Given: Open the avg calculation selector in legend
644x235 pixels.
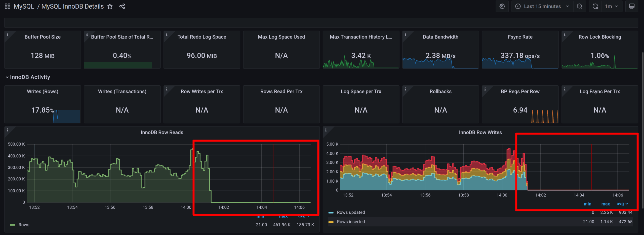Looking at the screenshot, I should click(x=622, y=204).
